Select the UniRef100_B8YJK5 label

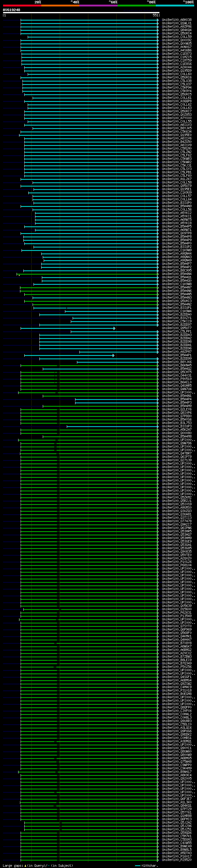point(177,128)
